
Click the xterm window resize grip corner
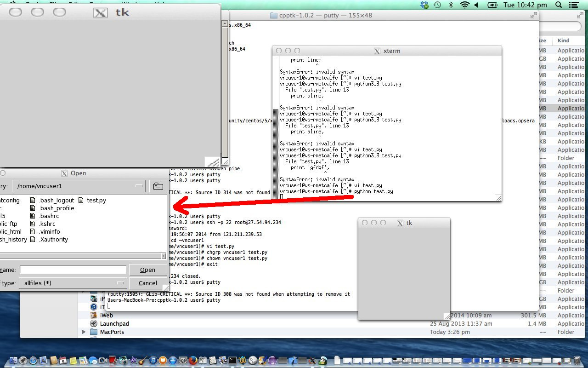(x=498, y=198)
